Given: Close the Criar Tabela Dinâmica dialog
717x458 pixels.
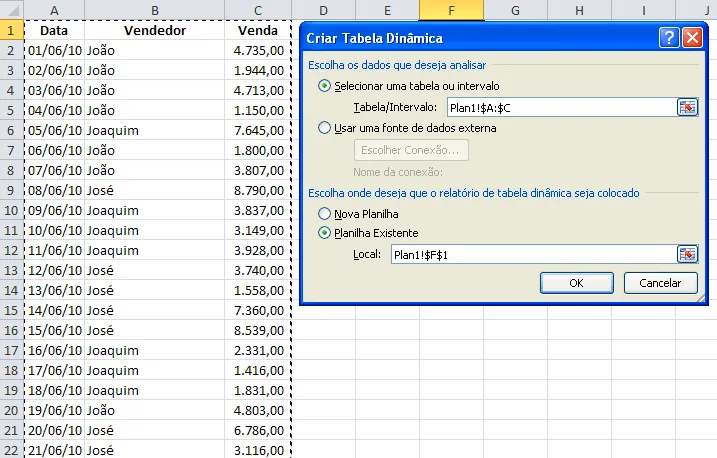Looking at the screenshot, I should (692, 37).
